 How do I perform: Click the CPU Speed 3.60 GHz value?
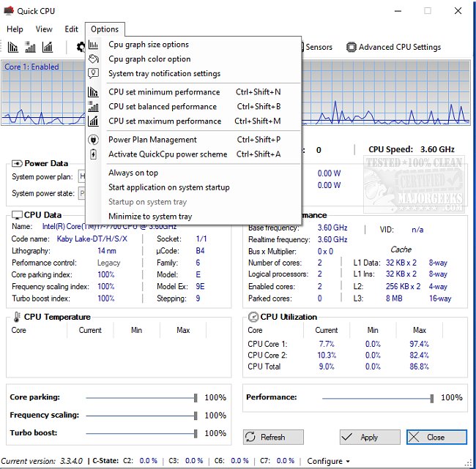pyautogui.click(x=437, y=149)
